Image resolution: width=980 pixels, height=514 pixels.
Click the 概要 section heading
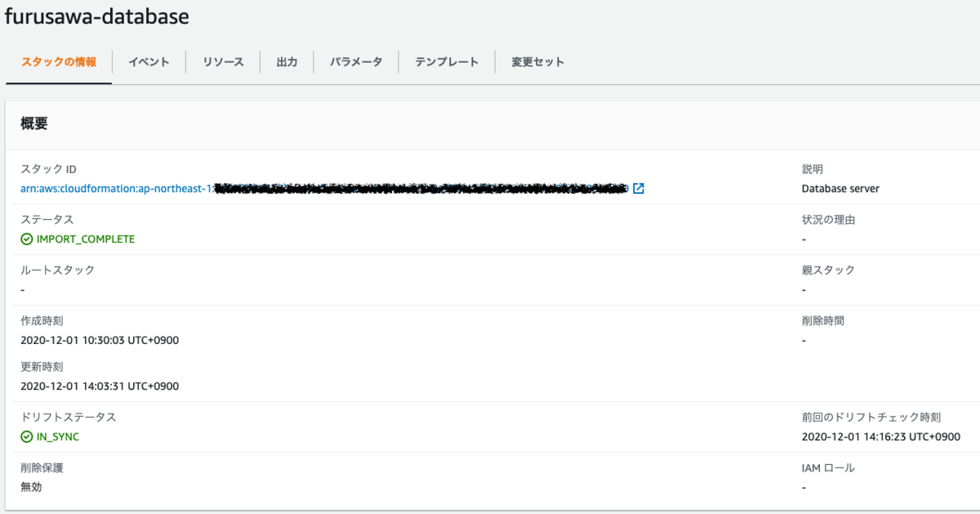[34, 124]
